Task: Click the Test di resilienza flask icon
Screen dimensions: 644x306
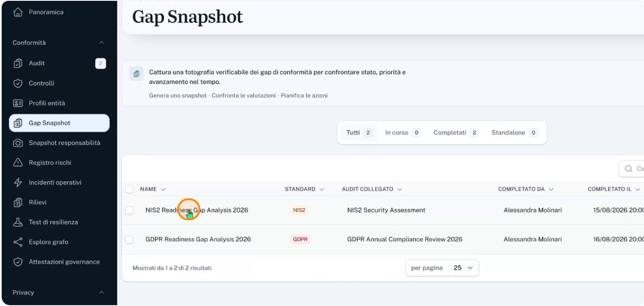Action: pos(18,222)
